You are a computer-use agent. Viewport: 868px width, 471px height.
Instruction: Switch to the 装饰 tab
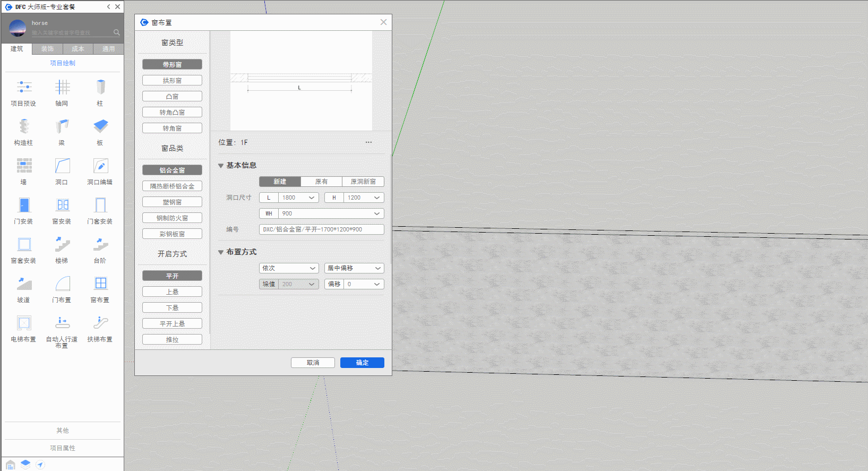tap(47, 49)
